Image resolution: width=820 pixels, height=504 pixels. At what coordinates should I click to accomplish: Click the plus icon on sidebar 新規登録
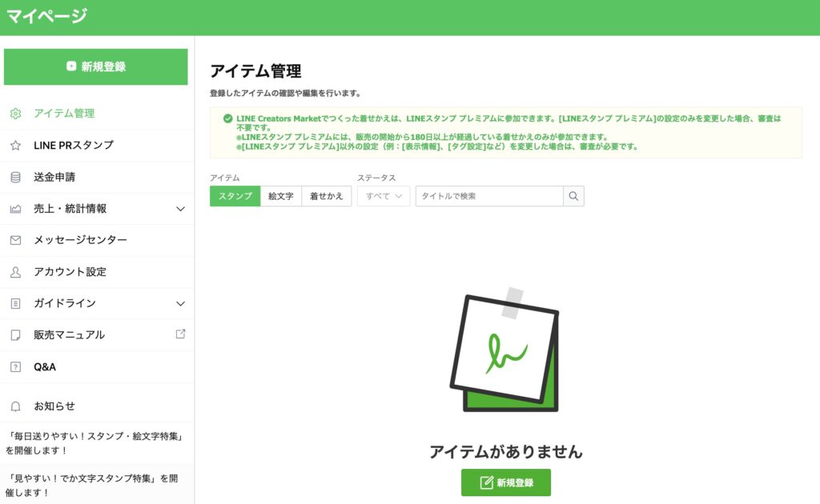point(71,66)
